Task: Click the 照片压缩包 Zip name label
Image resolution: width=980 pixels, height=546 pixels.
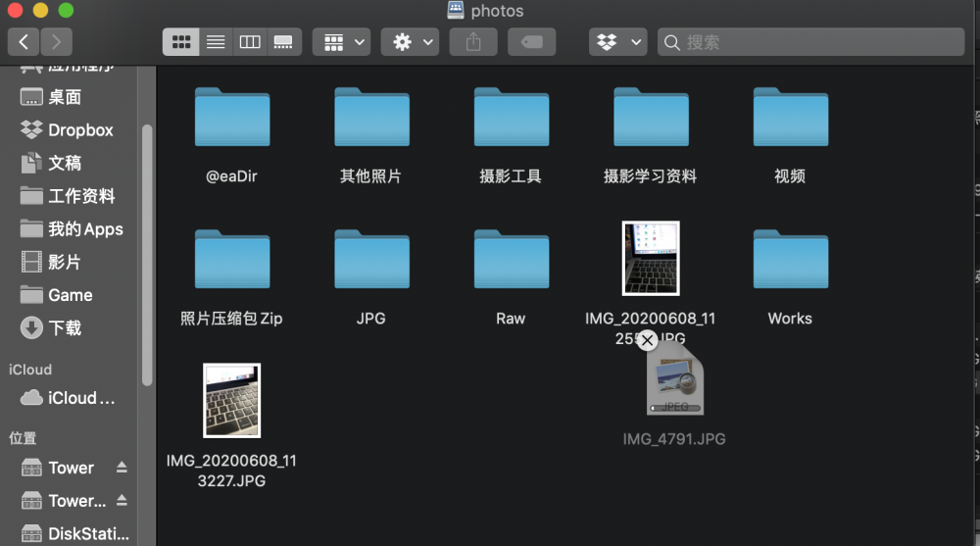Action: (232, 319)
